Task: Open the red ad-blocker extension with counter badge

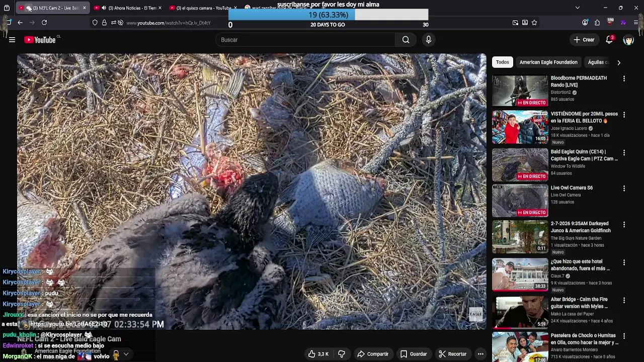Action: pyautogui.click(x=610, y=22)
